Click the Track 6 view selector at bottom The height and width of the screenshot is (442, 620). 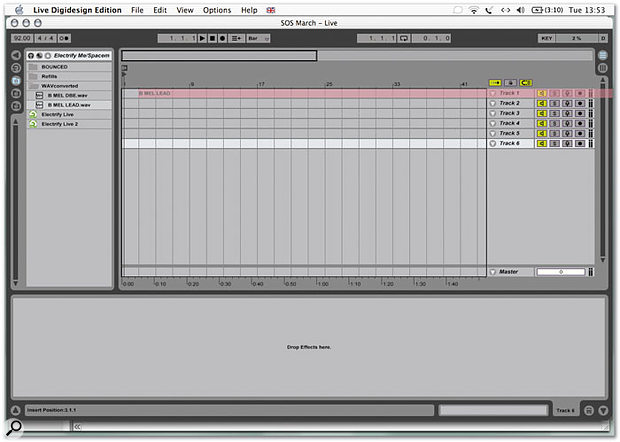(565, 410)
